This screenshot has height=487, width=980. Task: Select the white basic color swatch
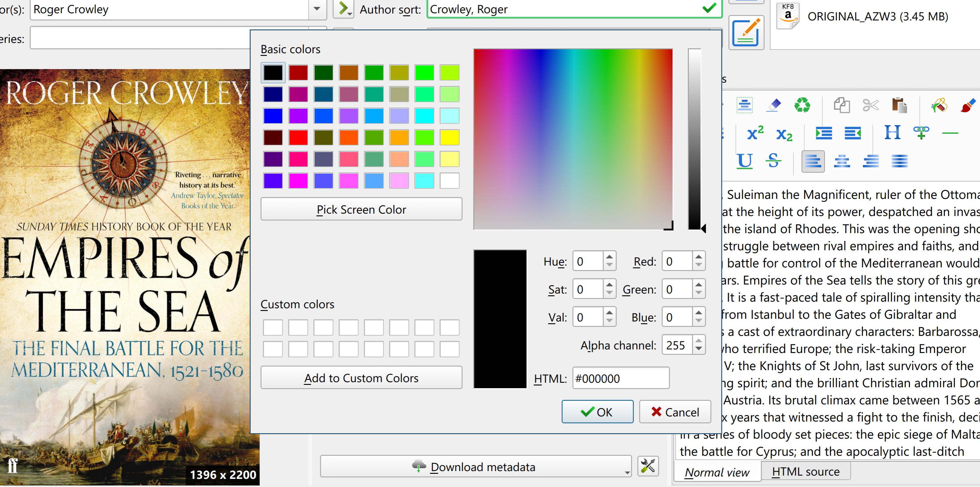[449, 181]
